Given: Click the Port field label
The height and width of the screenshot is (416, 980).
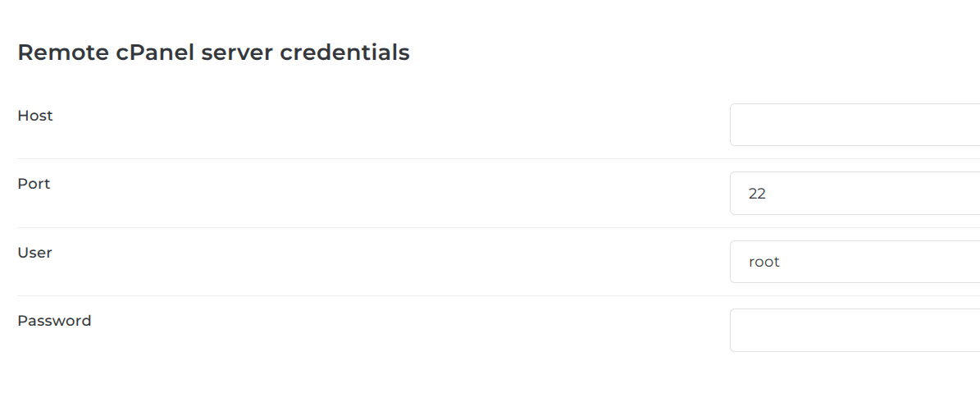Looking at the screenshot, I should pos(34,184).
